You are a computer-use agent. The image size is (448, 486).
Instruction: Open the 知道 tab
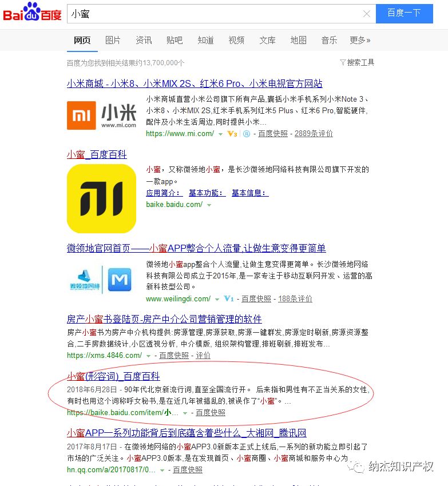(x=206, y=40)
